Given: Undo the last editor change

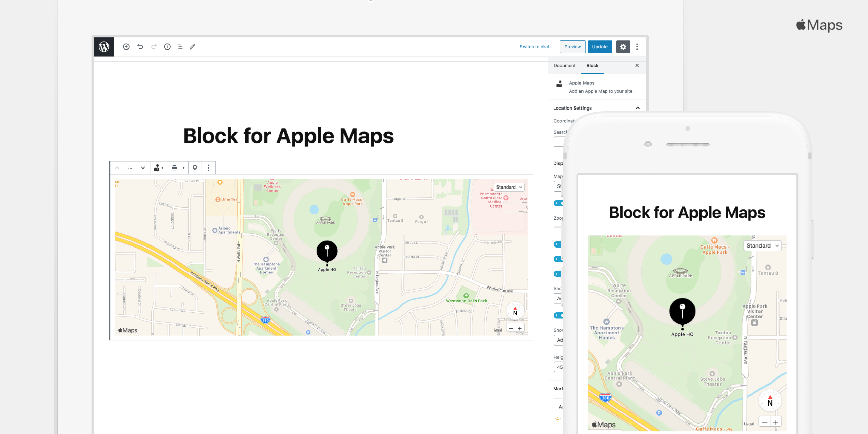Looking at the screenshot, I should click(140, 47).
